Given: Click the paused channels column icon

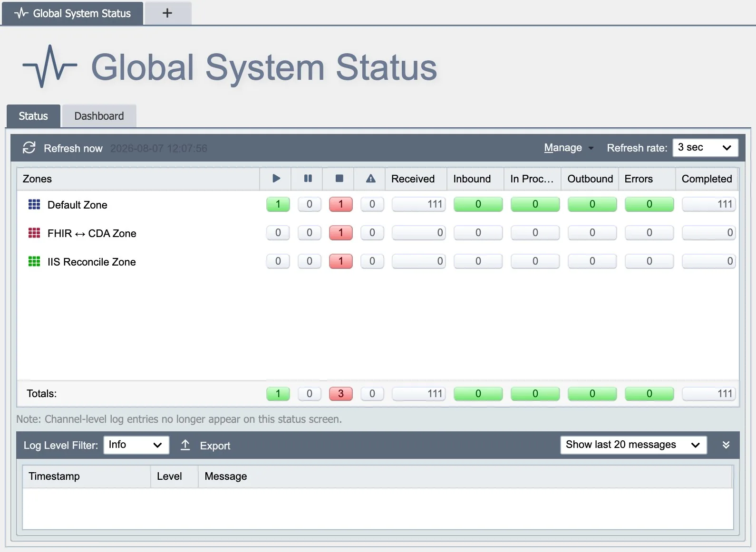Looking at the screenshot, I should point(308,179).
